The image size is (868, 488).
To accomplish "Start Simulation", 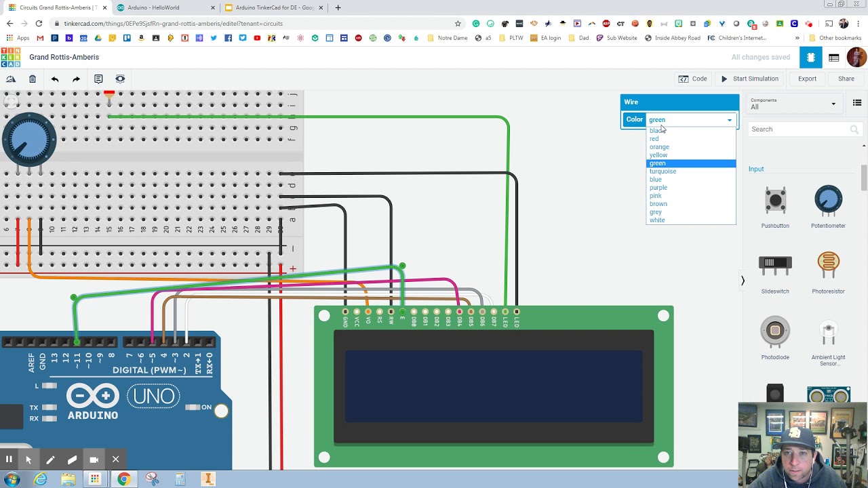I will (750, 79).
